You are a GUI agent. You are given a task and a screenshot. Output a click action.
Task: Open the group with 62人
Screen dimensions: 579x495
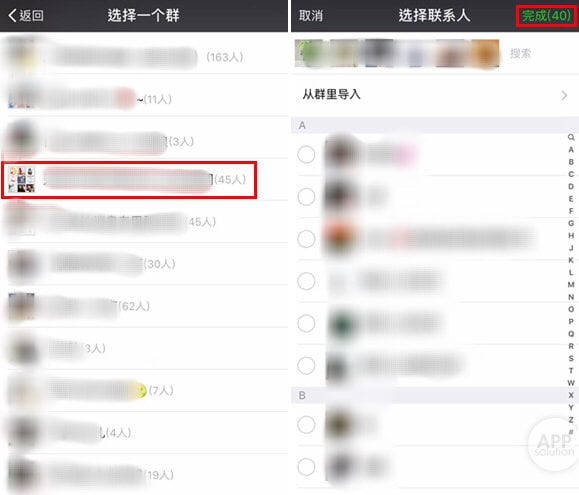[144, 306]
